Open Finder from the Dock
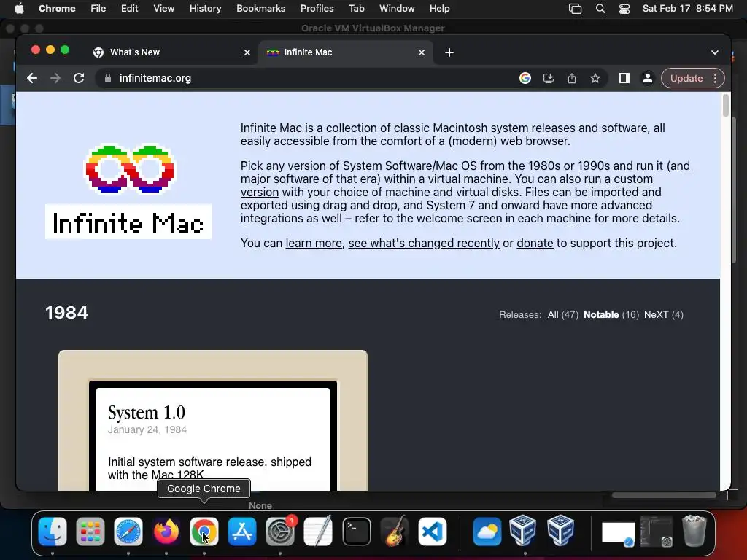The image size is (747, 560). click(x=53, y=532)
